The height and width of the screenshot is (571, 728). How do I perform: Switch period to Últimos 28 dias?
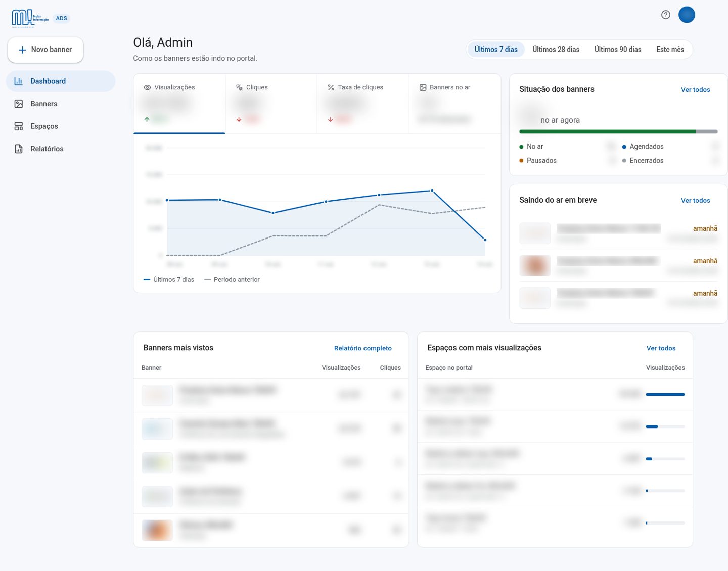[x=556, y=50]
